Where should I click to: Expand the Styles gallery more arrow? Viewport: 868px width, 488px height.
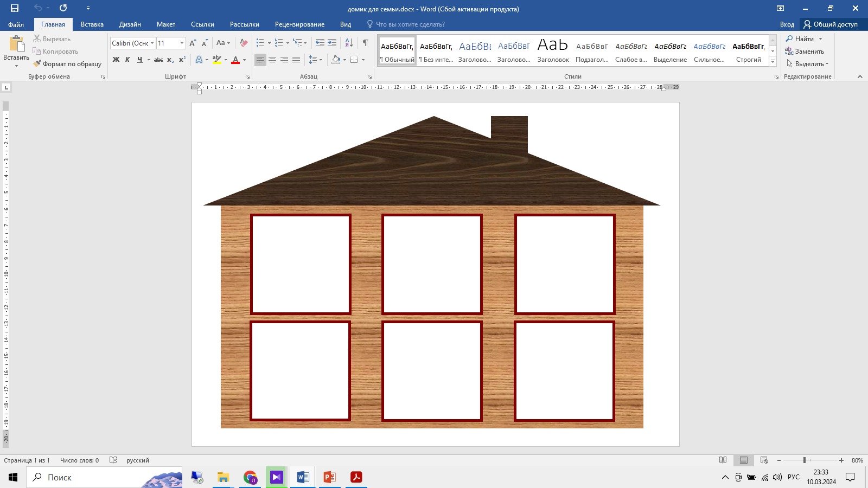pyautogui.click(x=773, y=62)
